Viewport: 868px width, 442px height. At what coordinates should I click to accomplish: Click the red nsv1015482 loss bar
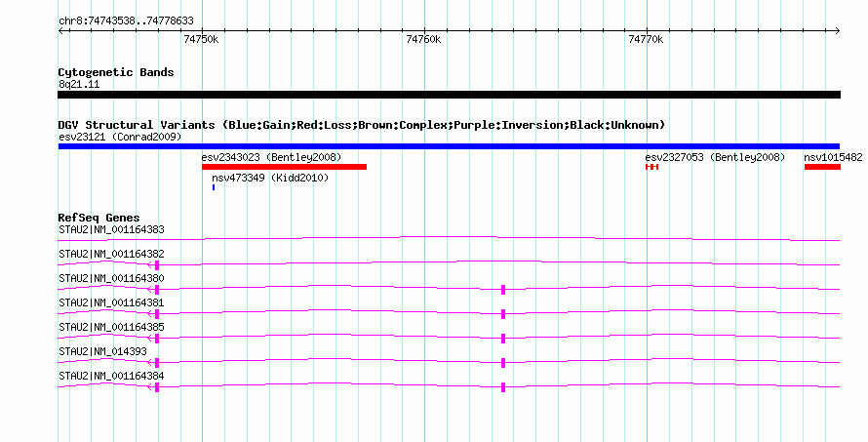(x=822, y=167)
